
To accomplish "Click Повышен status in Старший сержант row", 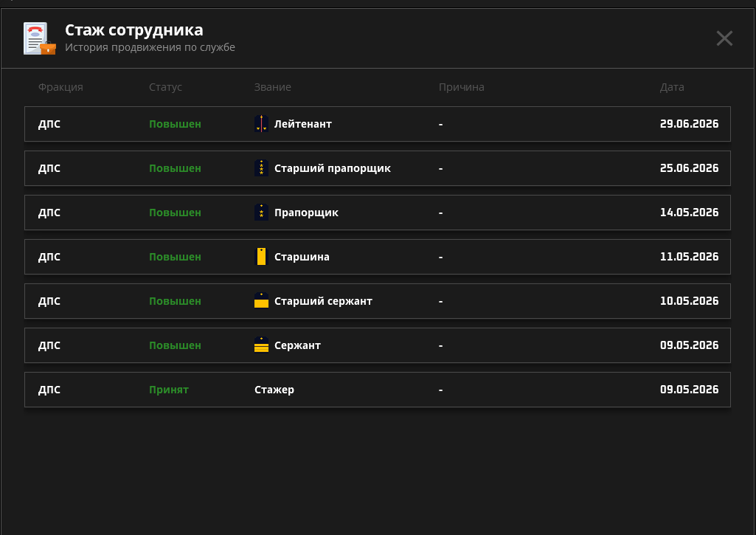I will click(x=175, y=301).
